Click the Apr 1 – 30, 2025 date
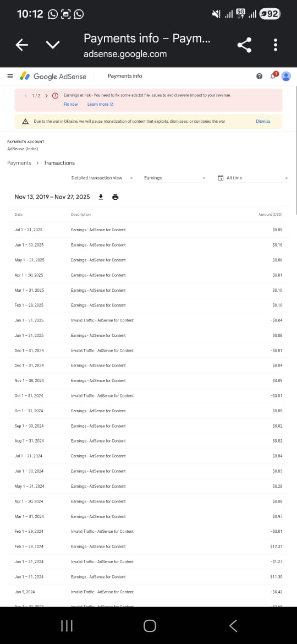 29,275
